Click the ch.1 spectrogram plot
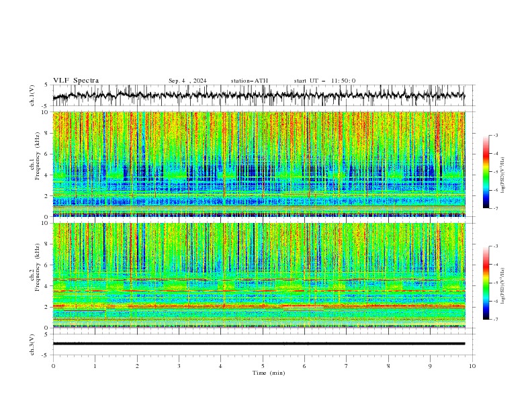This screenshot has height=411, width=532. point(259,164)
